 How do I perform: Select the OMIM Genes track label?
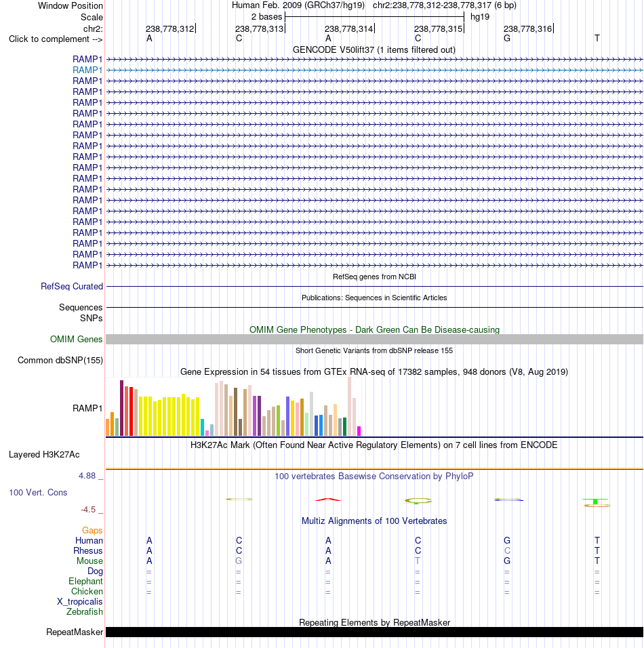(76, 340)
